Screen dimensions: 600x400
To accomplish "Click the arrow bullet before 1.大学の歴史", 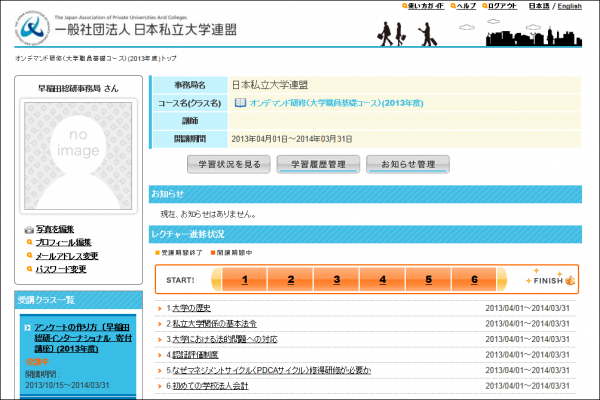I will click(x=160, y=309).
